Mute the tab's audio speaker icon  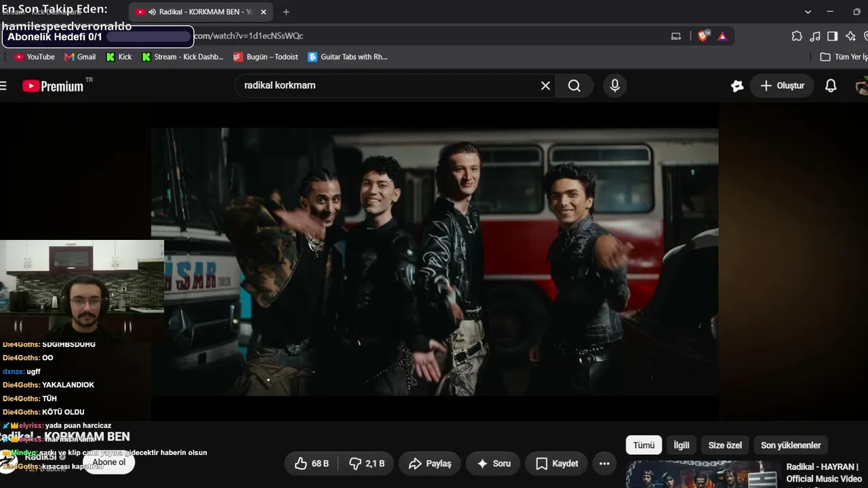152,12
